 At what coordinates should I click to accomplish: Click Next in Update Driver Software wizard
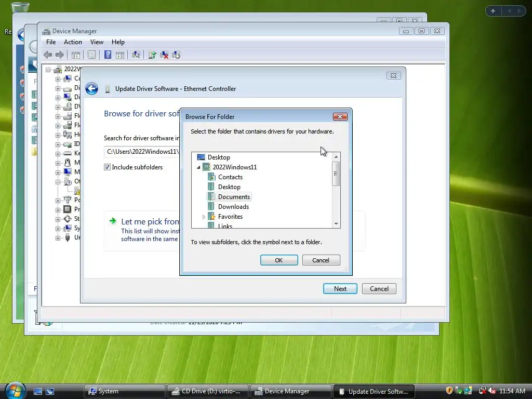(340, 289)
